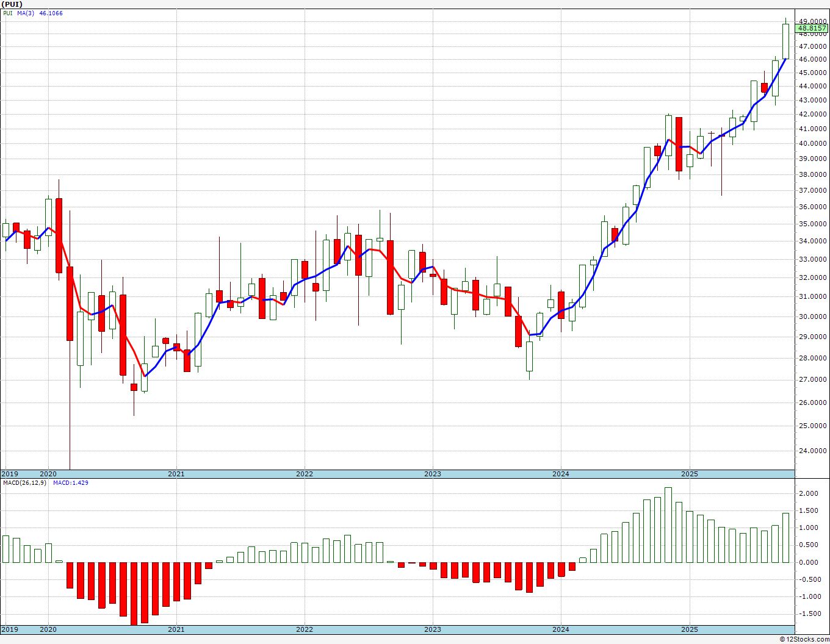
Task: Click the 47.0000 price axis label
Action: point(812,46)
